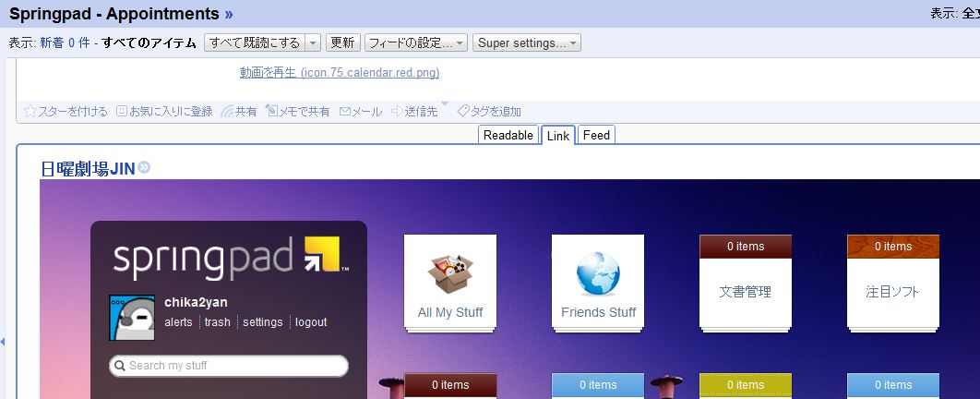Click the springpad yellow arrow logo
Image resolution: width=980 pixels, height=399 pixels.
pyautogui.click(x=322, y=254)
